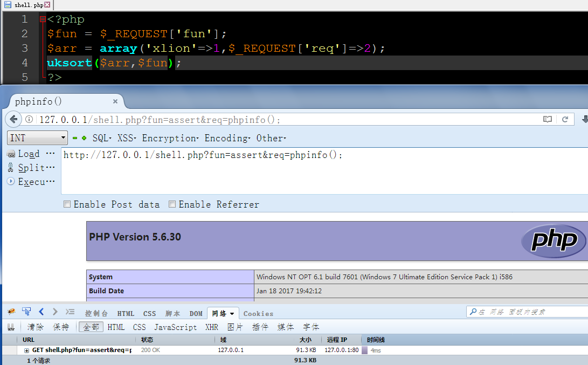The width and height of the screenshot is (588, 365).
Task: Select 媒体 network filter
Action: 285,327
